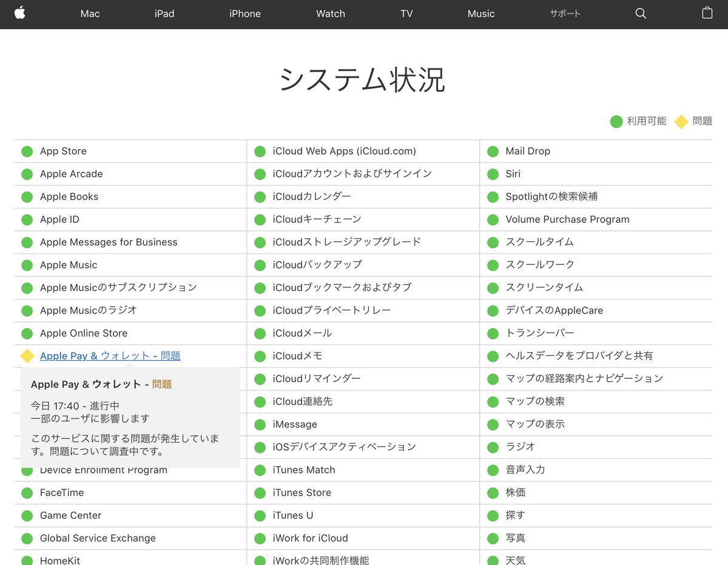Click マップの検索 text
The height and width of the screenshot is (565, 728).
click(535, 401)
